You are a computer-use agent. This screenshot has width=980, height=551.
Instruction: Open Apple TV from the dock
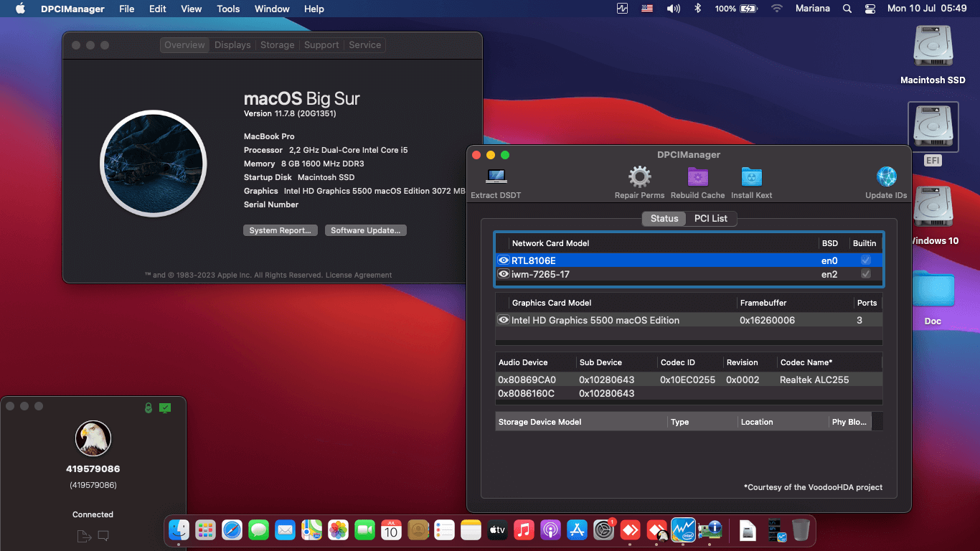497,530
